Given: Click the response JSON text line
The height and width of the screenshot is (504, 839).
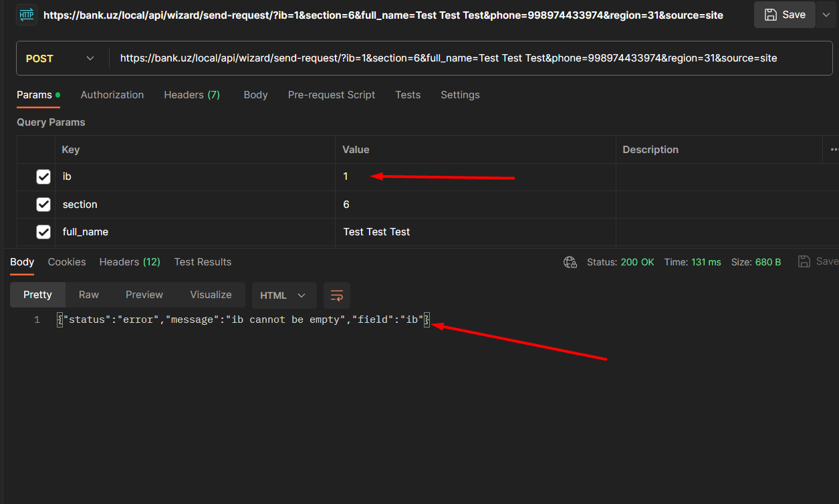Looking at the screenshot, I should tap(243, 320).
